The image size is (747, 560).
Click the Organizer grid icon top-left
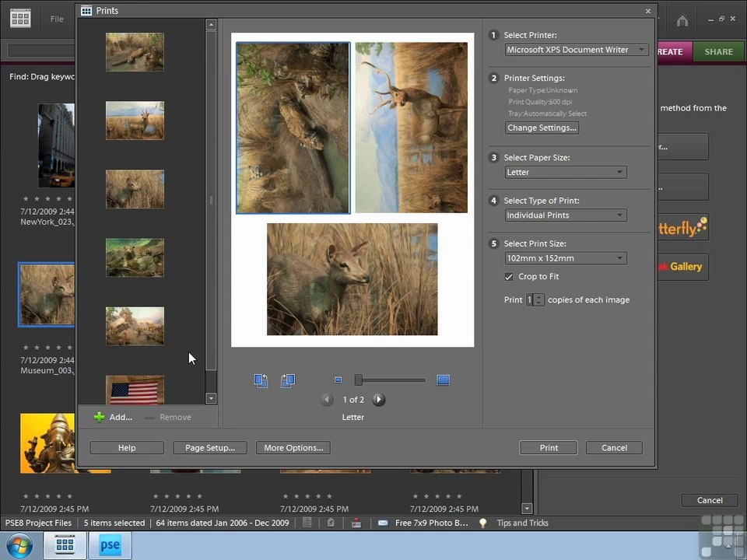(x=20, y=19)
